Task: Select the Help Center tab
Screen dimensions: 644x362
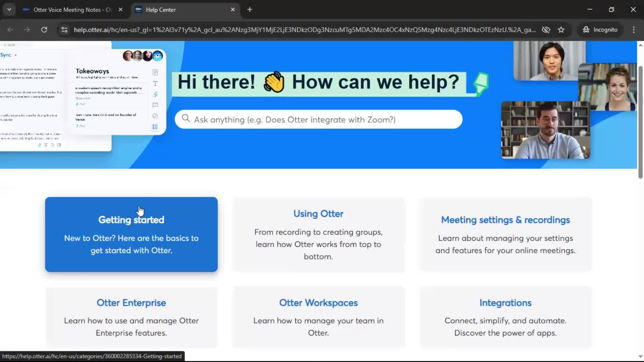Action: coord(185,10)
